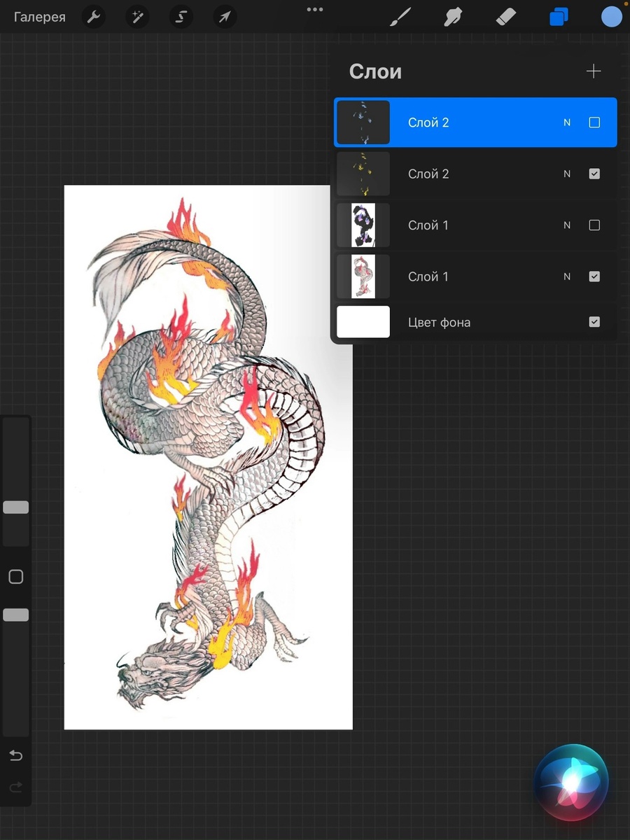Close the Layers panel via layers icon
630x840 pixels.
(559, 17)
